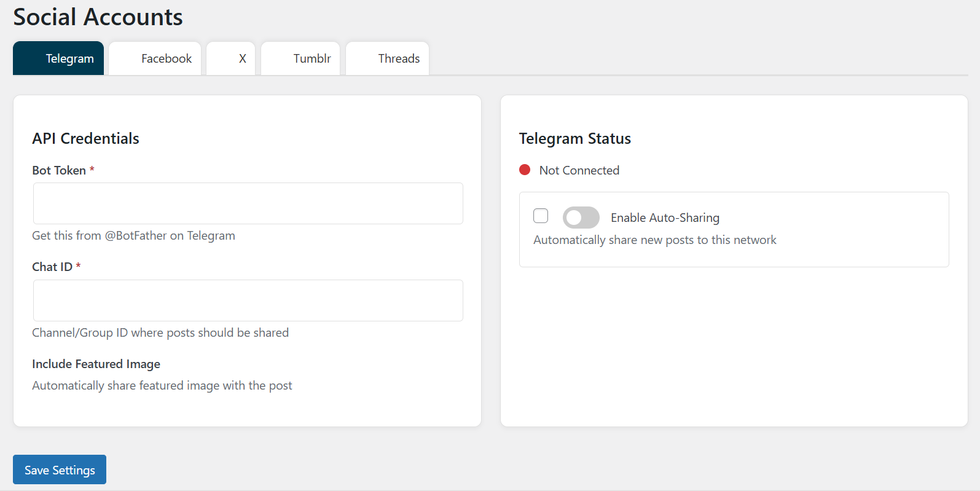This screenshot has width=980, height=491.
Task: Click the "API Credentials" heading
Action: [x=85, y=138]
